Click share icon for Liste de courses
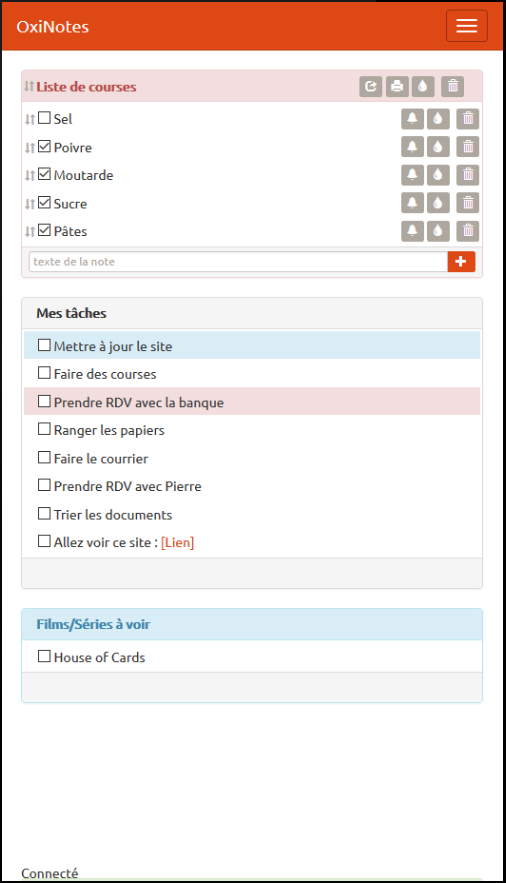 point(370,86)
